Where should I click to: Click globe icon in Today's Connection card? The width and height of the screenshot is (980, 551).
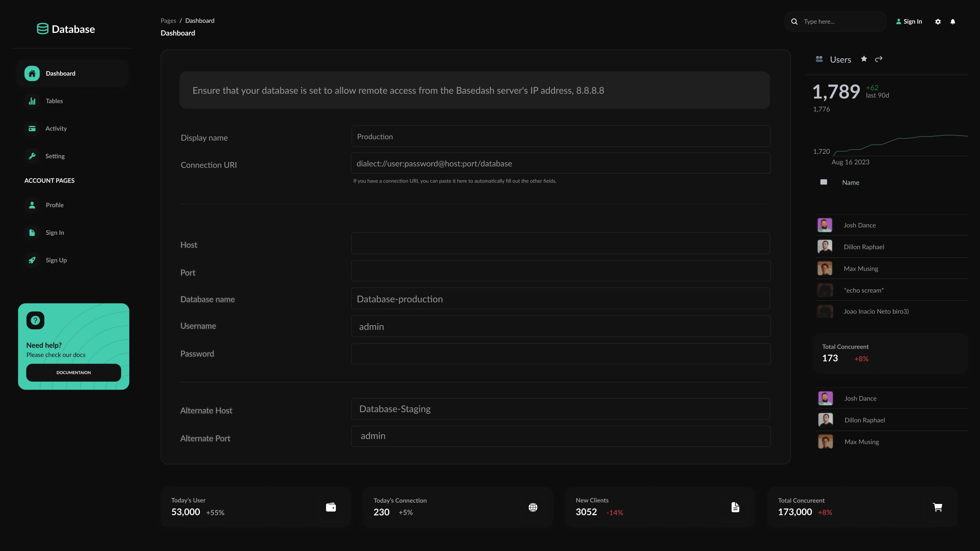[533, 507]
